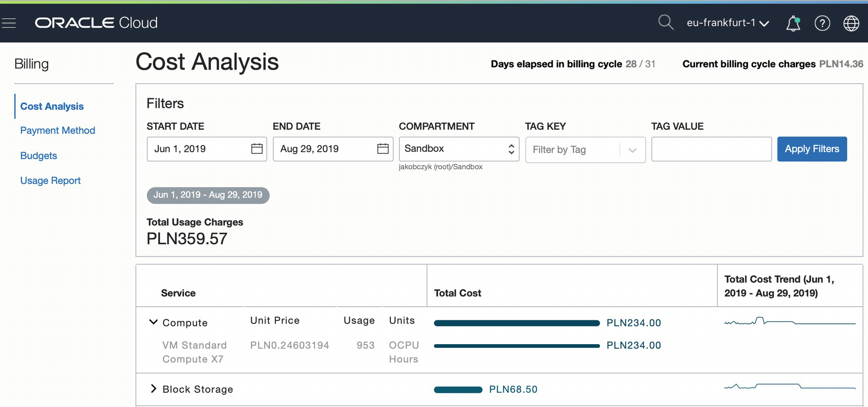Open the Compartment Sandbox selector
This screenshot has width=868, height=407.
coord(459,149)
